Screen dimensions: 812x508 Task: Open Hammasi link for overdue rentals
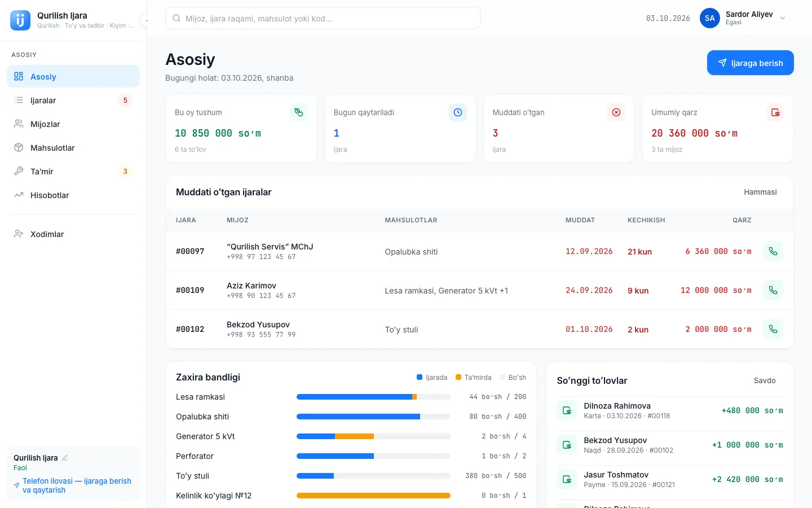[x=760, y=192]
